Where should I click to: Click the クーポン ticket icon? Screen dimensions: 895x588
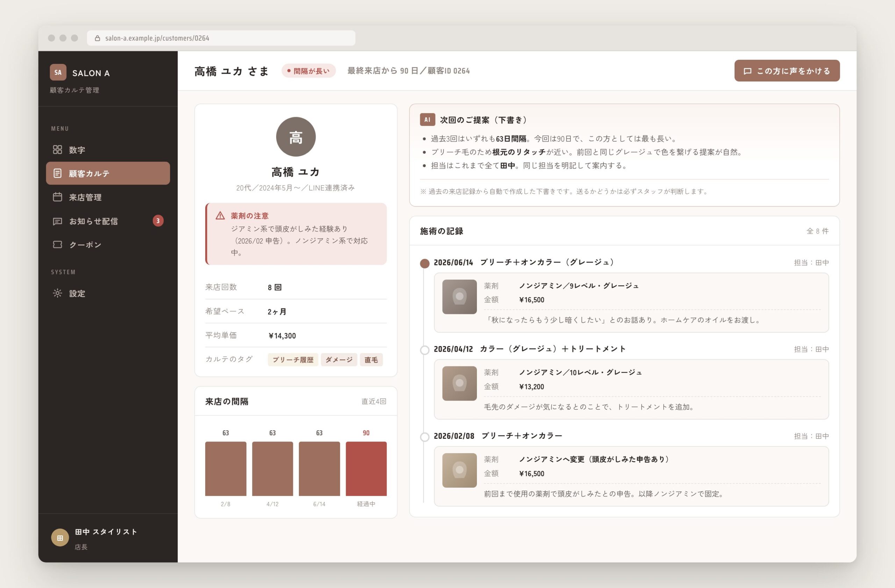[57, 244]
